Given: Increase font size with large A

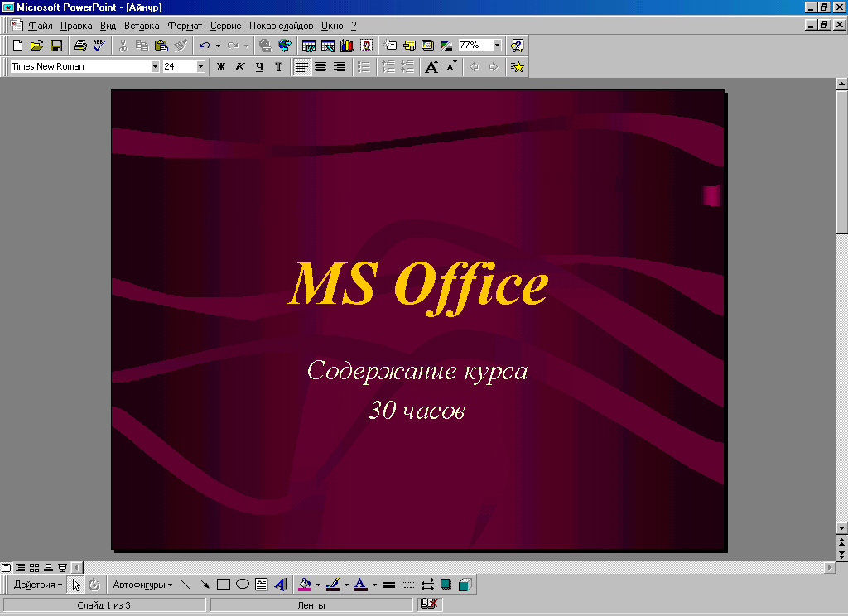Looking at the screenshot, I should pyautogui.click(x=431, y=66).
